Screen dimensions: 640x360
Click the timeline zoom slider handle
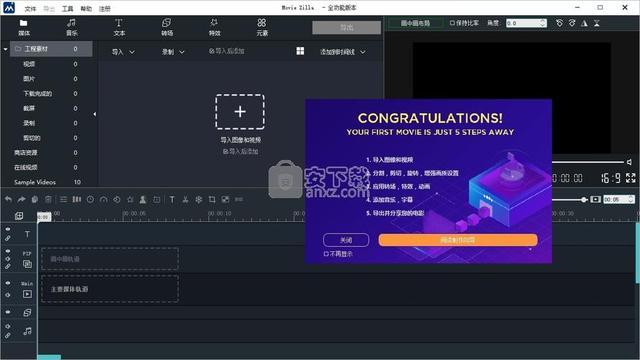point(584,199)
